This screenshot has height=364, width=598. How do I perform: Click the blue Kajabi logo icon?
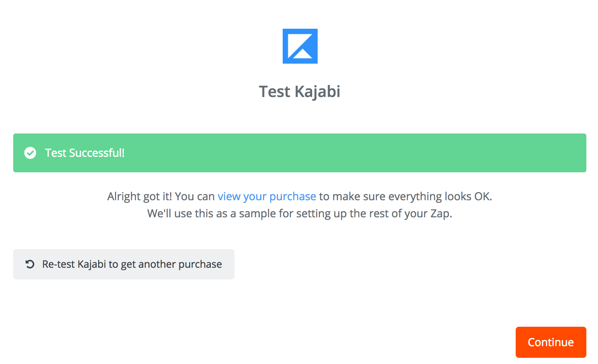click(300, 46)
